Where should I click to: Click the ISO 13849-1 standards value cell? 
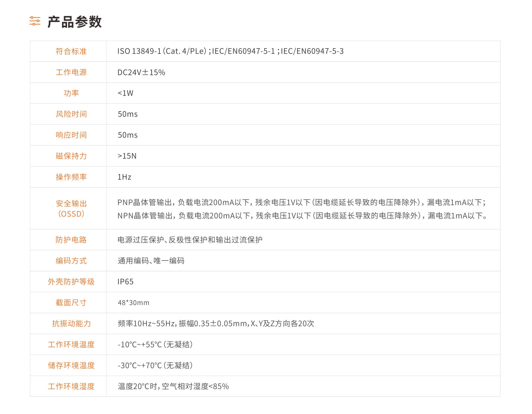(x=230, y=51)
